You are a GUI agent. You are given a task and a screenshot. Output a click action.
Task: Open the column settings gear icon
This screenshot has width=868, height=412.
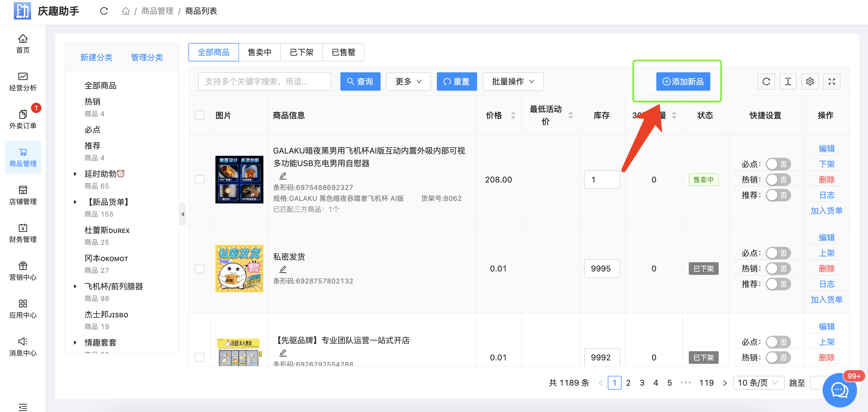coord(810,81)
